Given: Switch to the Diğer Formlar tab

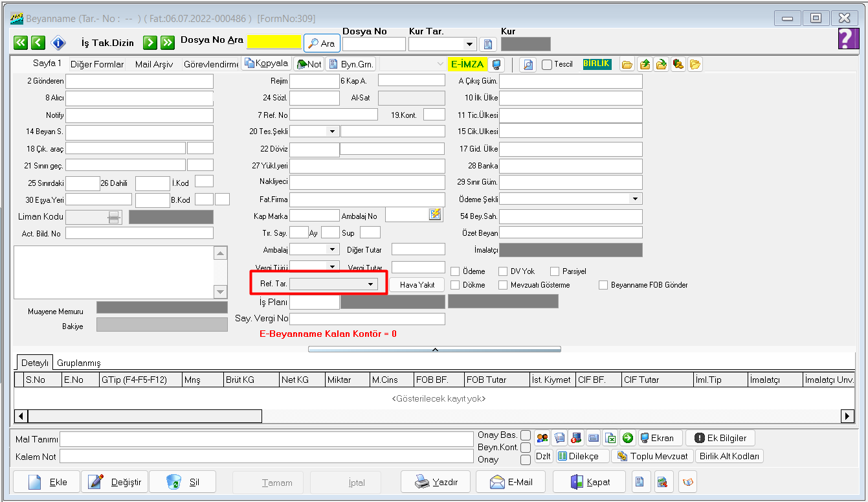Looking at the screenshot, I should tap(97, 64).
